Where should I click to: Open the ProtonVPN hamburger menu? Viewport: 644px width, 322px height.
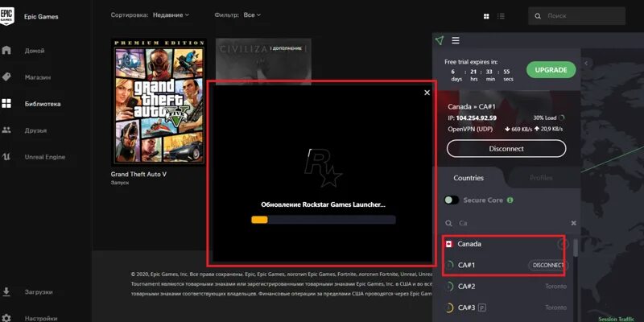point(456,40)
